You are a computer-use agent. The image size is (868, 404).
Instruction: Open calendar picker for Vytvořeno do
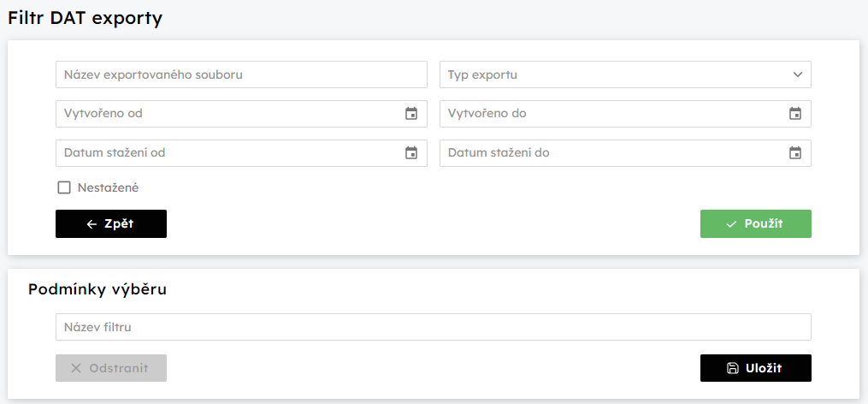coord(795,114)
